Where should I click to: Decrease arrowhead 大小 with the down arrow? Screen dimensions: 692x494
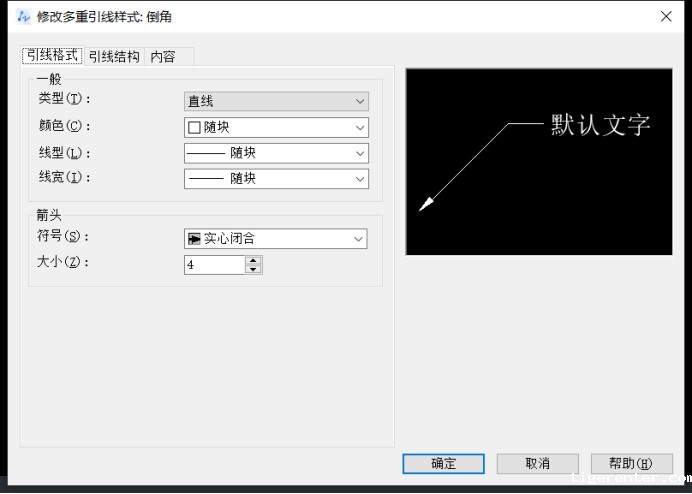click(253, 269)
